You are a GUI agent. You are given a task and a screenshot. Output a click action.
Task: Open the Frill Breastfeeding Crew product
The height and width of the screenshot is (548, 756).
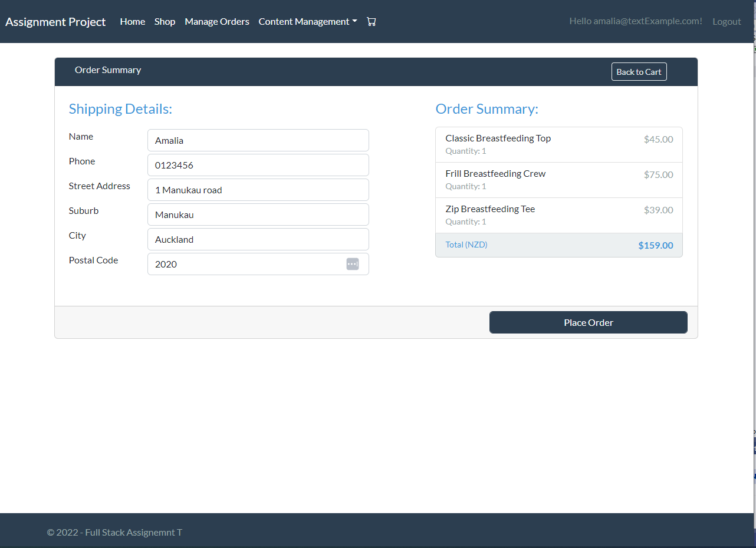click(495, 173)
